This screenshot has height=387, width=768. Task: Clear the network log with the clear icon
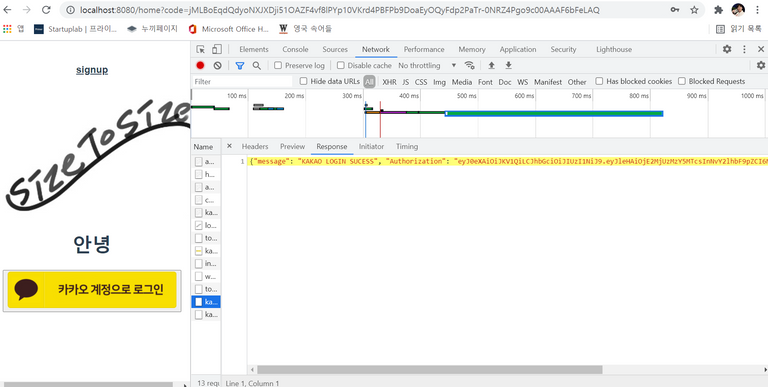tap(217, 66)
